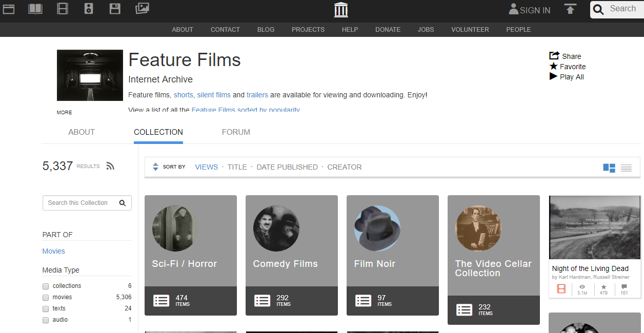Image resolution: width=644 pixels, height=333 pixels.
Task: Click the views eye icon showing 3.1M
Action: (582, 287)
